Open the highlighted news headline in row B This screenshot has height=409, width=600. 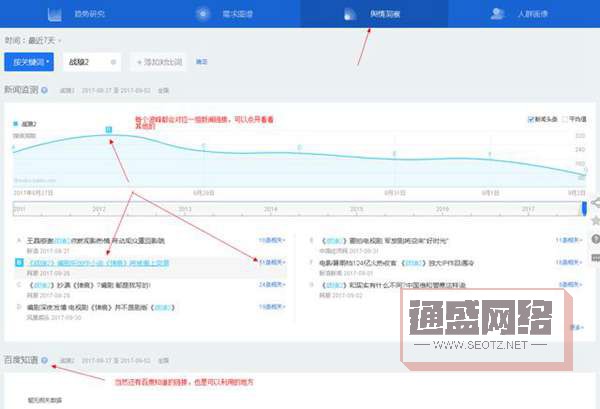(99, 263)
